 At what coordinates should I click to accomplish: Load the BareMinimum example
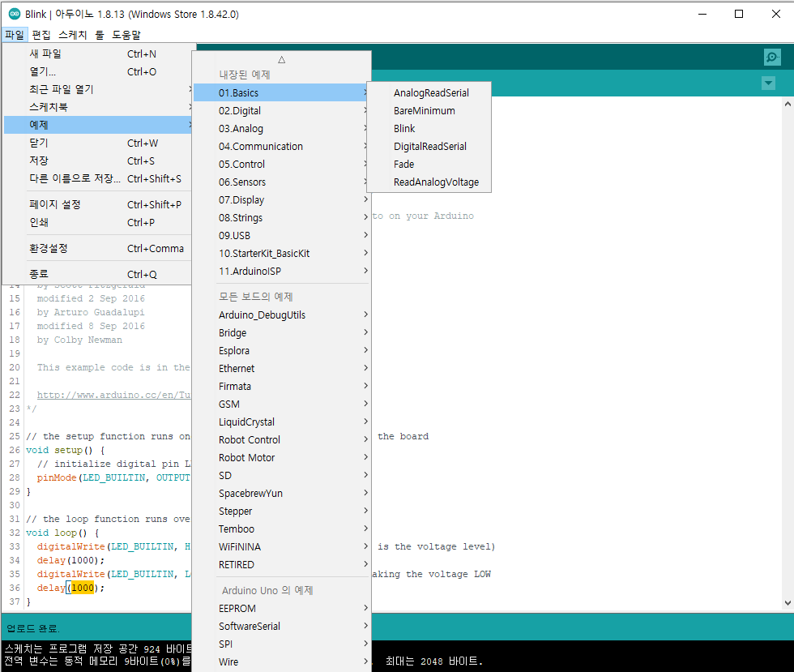(x=429, y=110)
